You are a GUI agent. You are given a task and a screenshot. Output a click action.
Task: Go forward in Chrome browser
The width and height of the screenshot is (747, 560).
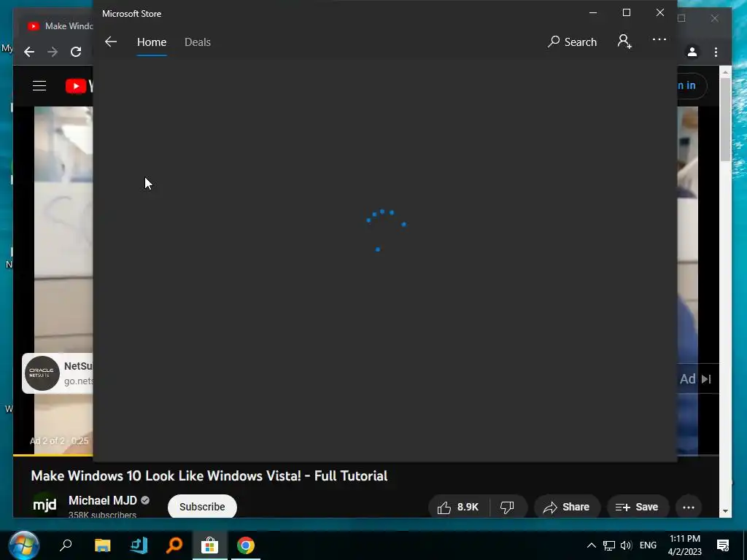(53, 52)
